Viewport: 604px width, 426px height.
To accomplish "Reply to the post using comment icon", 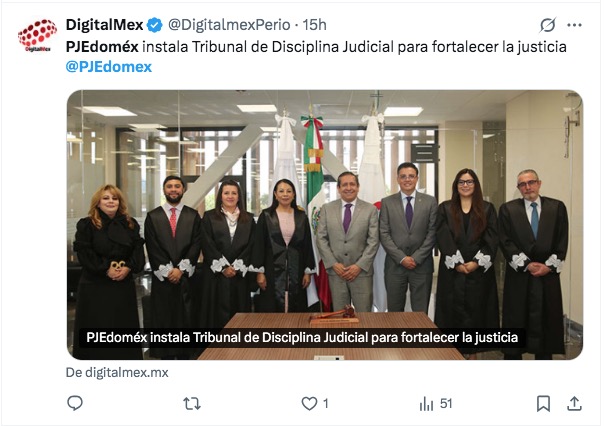I will tap(75, 403).
